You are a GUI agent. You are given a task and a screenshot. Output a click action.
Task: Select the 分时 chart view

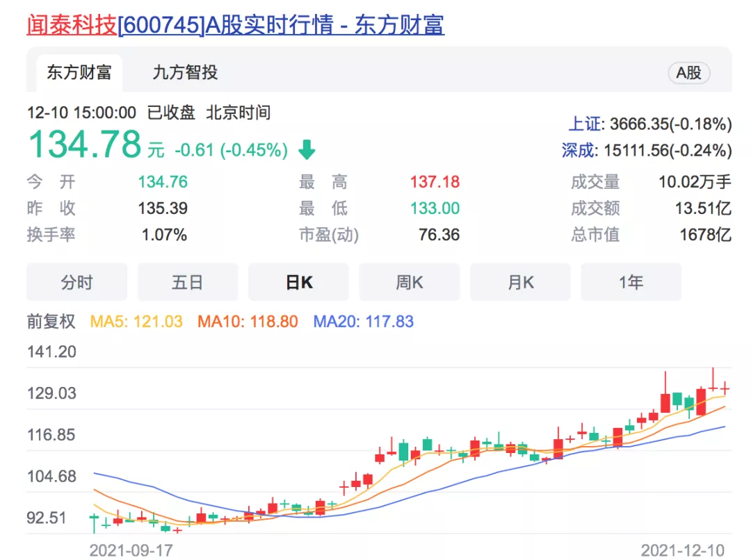(x=76, y=282)
